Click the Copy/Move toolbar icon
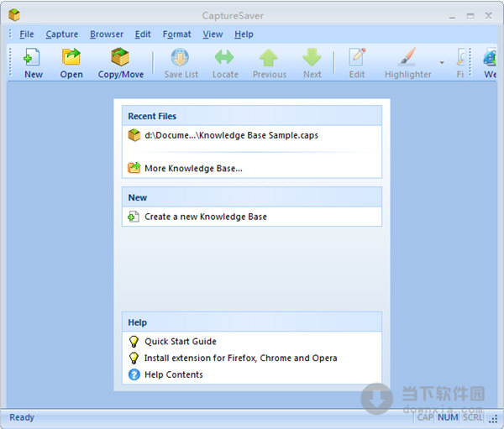Screen dimensions: 504x429 point(120,56)
